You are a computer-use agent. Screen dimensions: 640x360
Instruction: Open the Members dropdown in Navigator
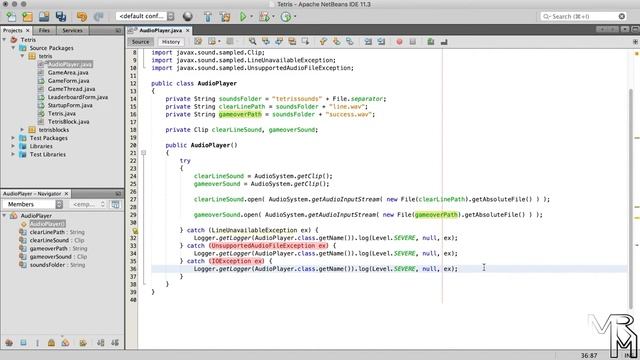point(33,204)
